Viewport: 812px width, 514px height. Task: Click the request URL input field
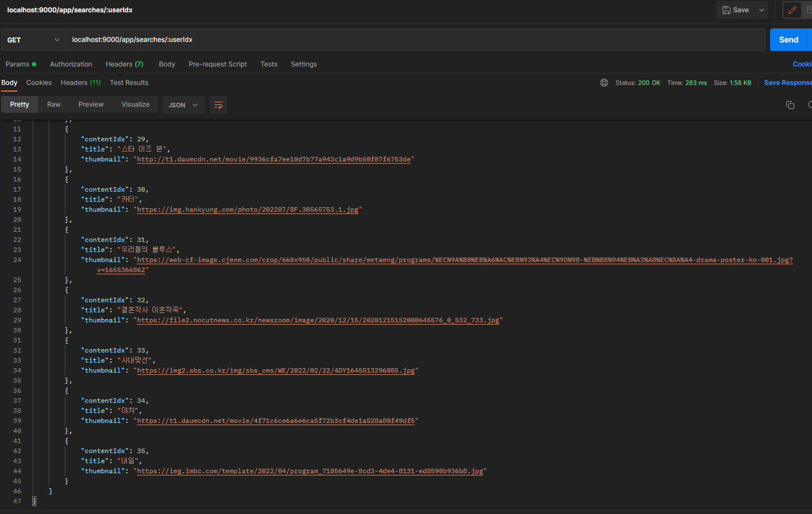pyautogui.click(x=415, y=40)
